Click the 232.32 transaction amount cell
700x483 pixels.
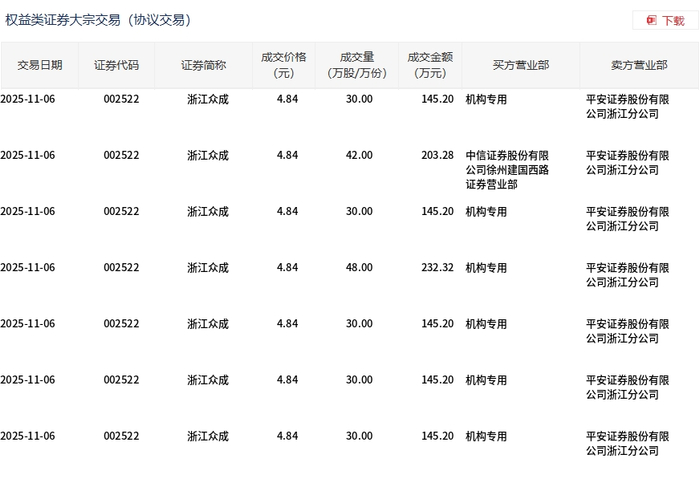[x=437, y=268]
